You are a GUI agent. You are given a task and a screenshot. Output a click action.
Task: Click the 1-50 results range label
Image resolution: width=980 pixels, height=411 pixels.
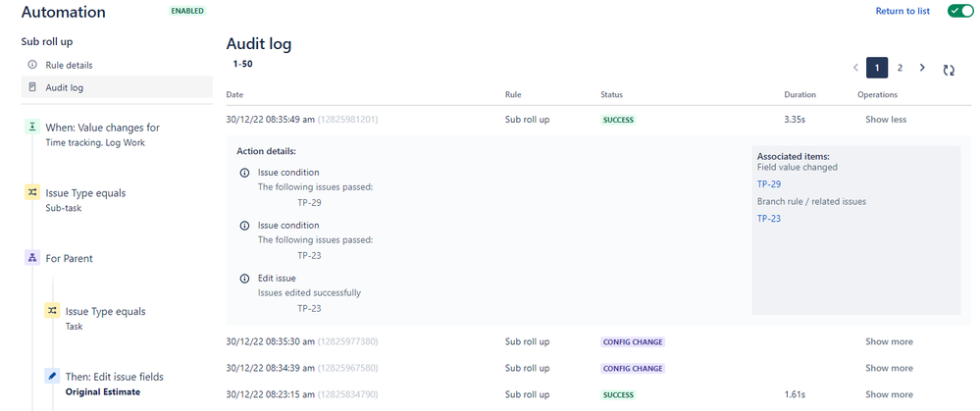(242, 64)
